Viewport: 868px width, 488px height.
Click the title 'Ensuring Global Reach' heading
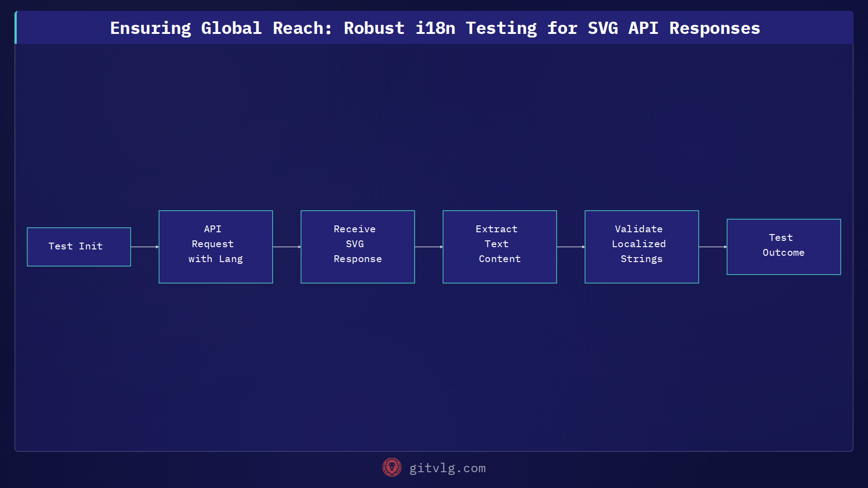[435, 28]
